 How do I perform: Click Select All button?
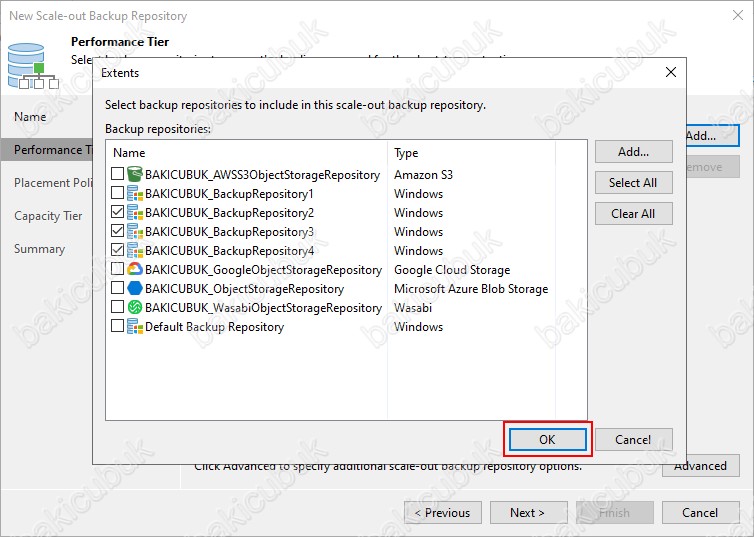[633, 183]
